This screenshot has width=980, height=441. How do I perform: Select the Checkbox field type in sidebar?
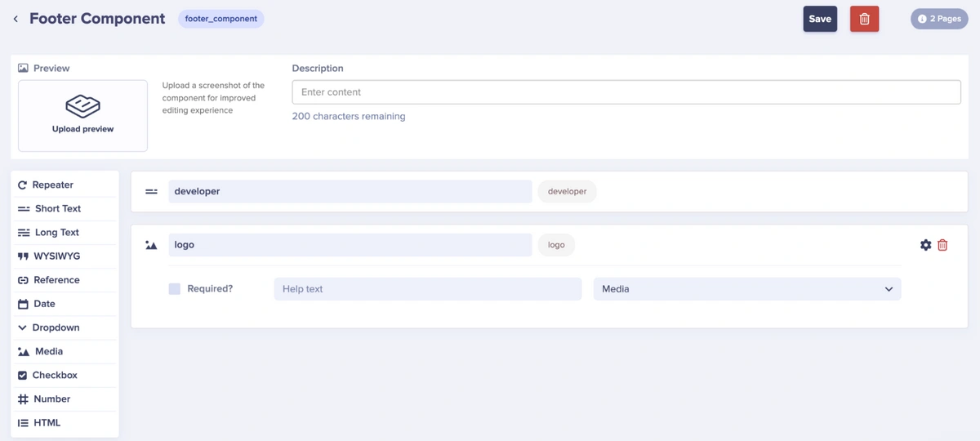tap(55, 376)
